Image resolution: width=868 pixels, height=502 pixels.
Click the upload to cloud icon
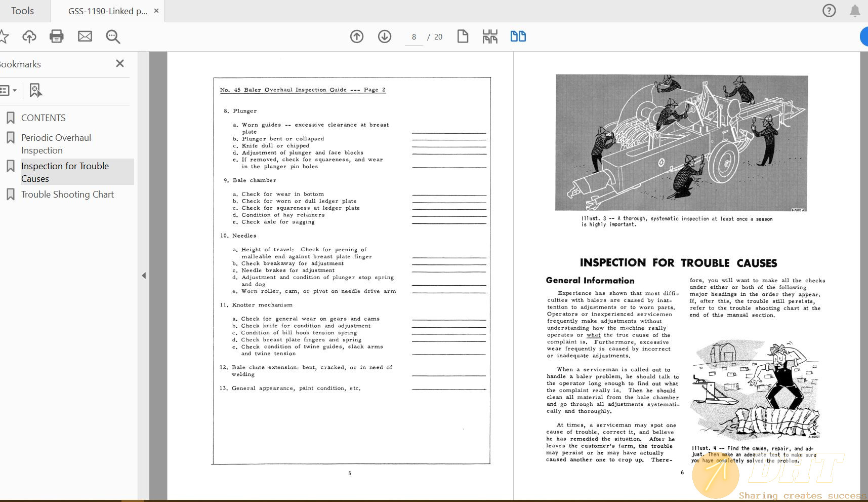point(29,36)
